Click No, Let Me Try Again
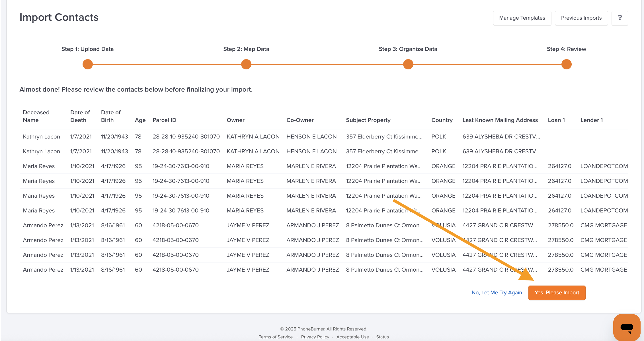The width and height of the screenshot is (644, 341). (497, 293)
